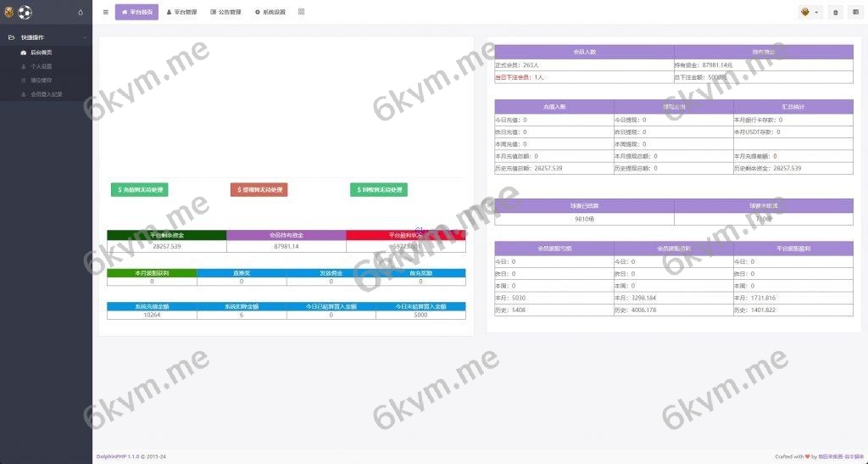The height and width of the screenshot is (464, 868).
Task: Click the red 提现 pending-processing button
Action: [259, 190]
